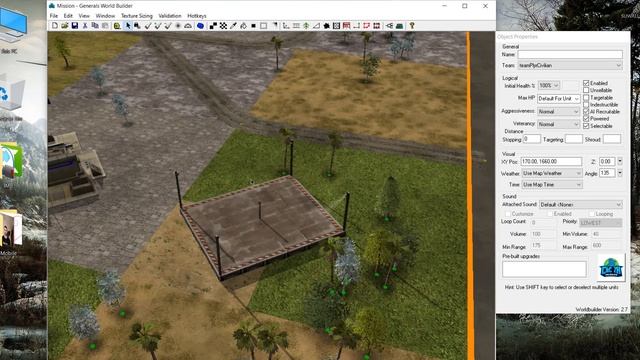Click the globe logo in Object Properties
This screenshot has height=360, width=640.
point(611,268)
